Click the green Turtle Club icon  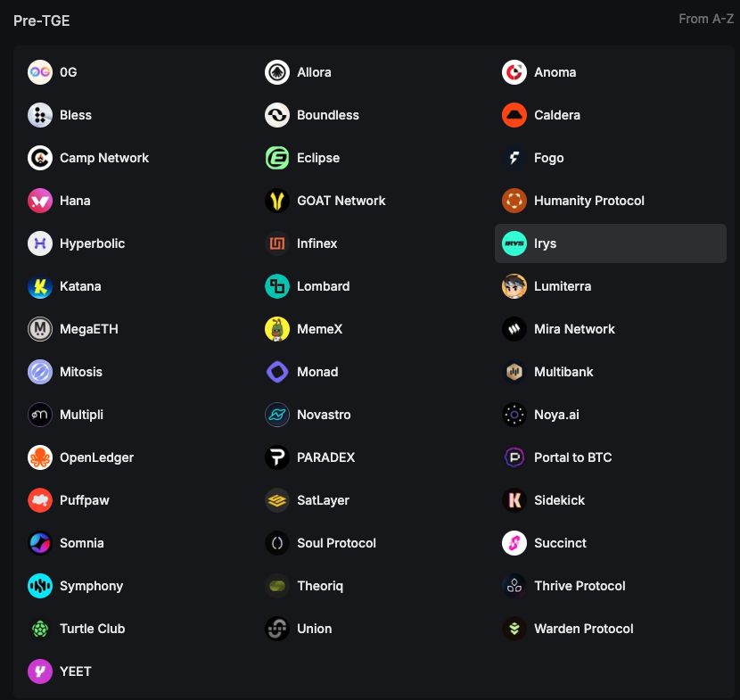coord(40,629)
